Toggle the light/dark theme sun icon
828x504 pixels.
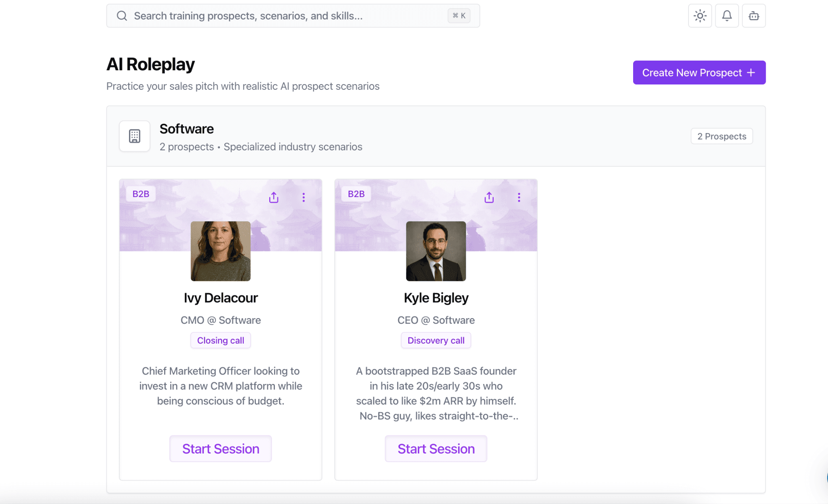tap(700, 16)
